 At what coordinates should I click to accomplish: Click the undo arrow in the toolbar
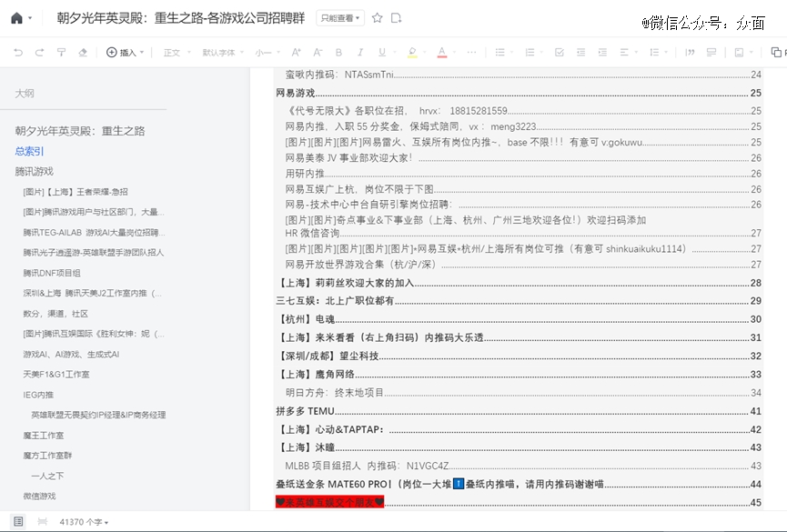click(x=18, y=52)
